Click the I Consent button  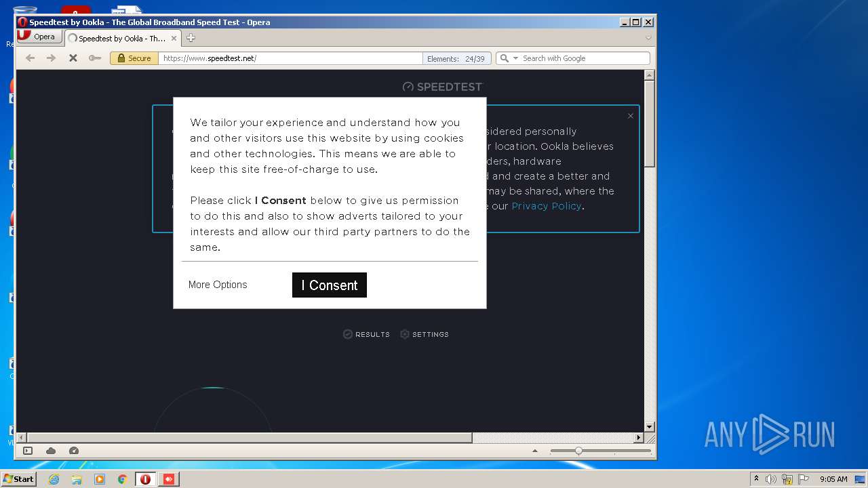(x=330, y=285)
